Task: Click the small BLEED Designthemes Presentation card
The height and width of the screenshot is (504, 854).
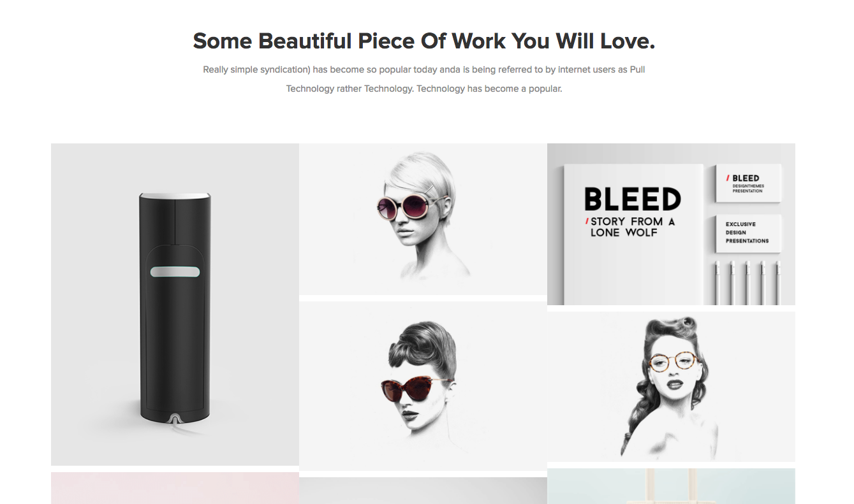Action: [748, 184]
